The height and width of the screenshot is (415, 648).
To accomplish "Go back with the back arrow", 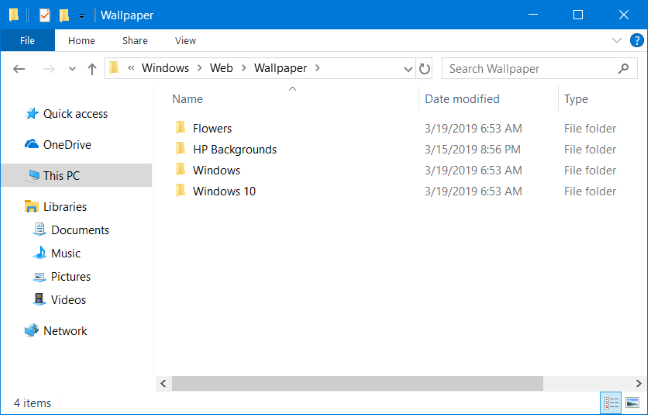I will pos(19,69).
